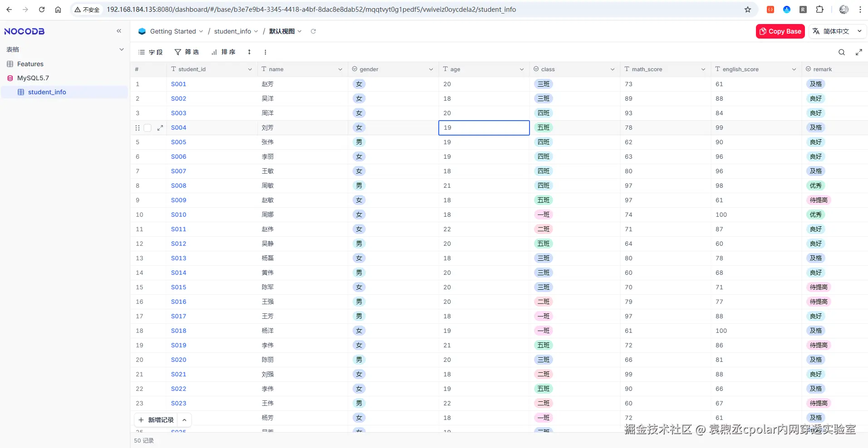Open the student_info breadcrumb dropdown
This screenshot has height=448, width=868.
[256, 31]
